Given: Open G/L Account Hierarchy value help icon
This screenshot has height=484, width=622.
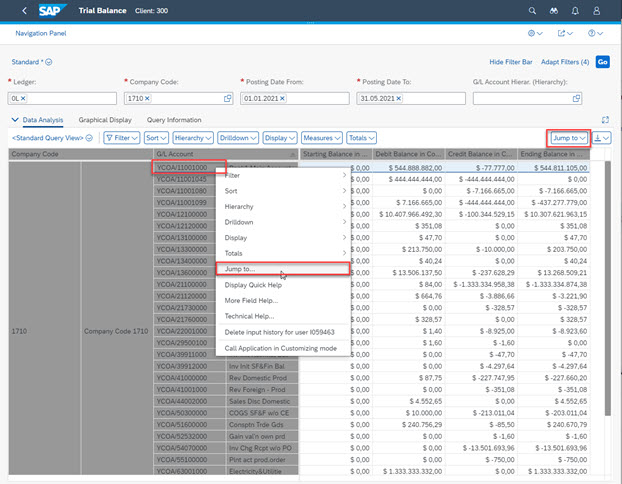Looking at the screenshot, I should coord(576,98).
